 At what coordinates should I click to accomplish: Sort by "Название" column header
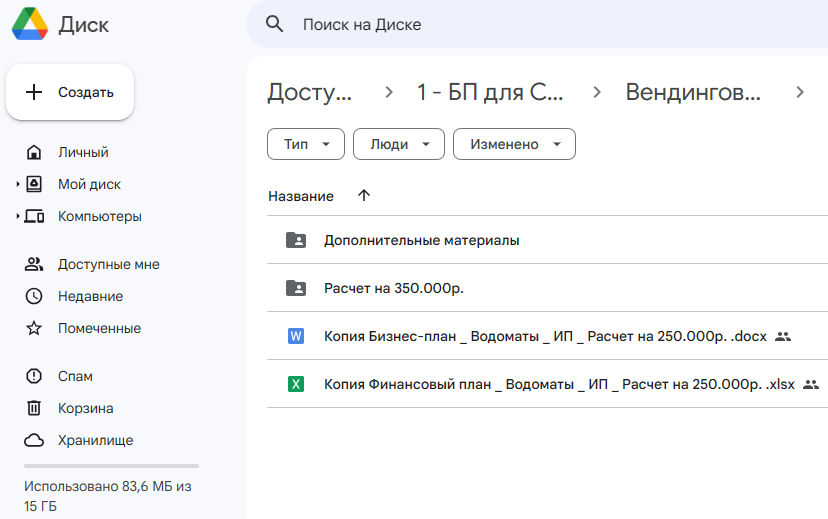[x=301, y=196]
